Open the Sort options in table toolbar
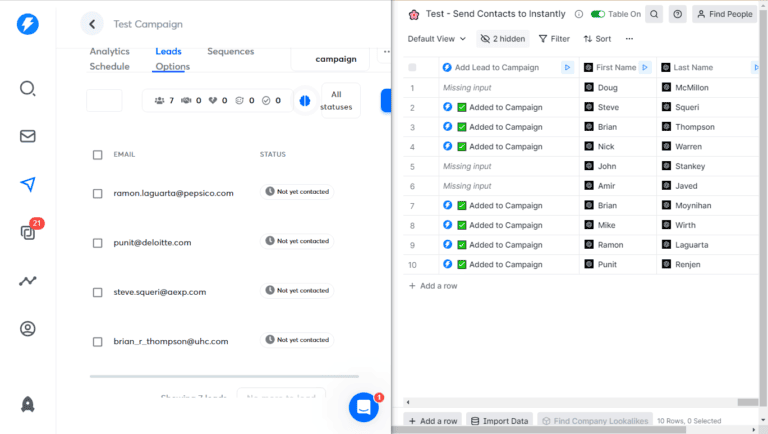This screenshot has width=768, height=434. [597, 39]
